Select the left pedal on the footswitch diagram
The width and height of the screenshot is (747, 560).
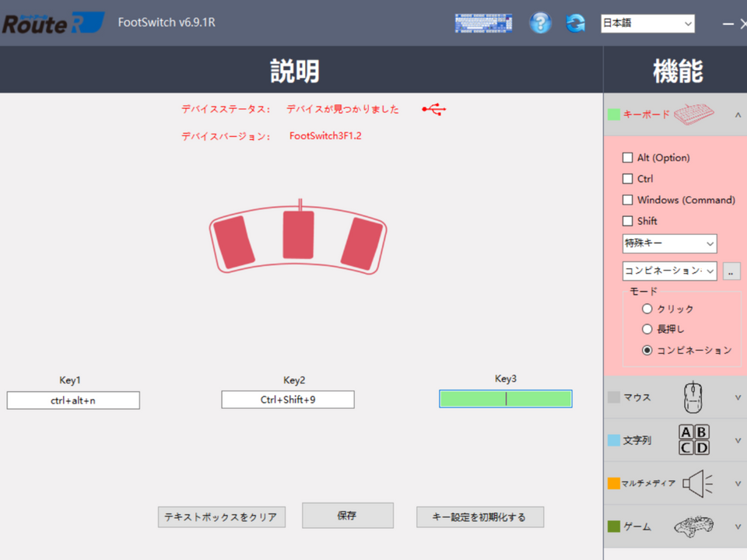click(x=234, y=242)
